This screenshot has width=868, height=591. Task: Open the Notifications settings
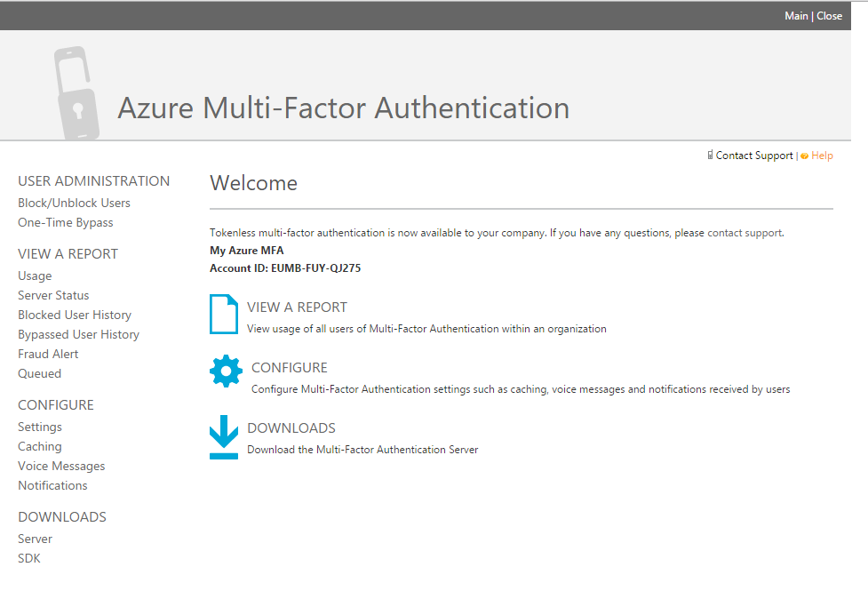click(x=52, y=485)
